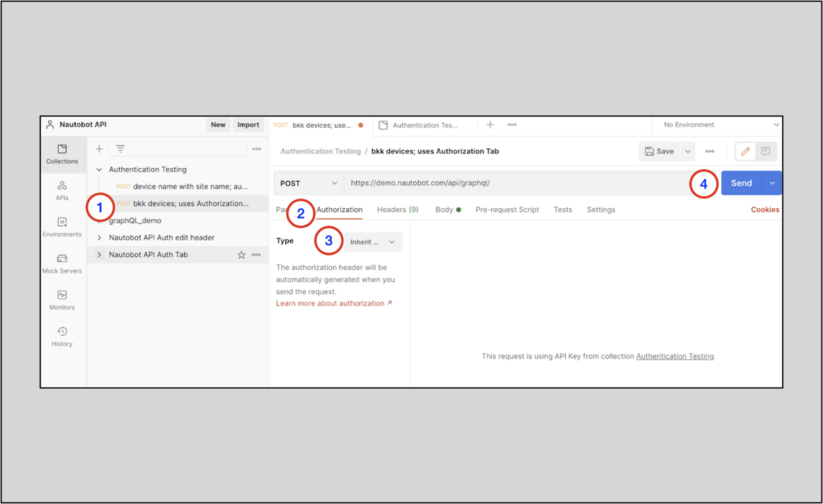The width and height of the screenshot is (823, 504).
Task: Select request 'device name with site name; au...'
Action: point(182,186)
